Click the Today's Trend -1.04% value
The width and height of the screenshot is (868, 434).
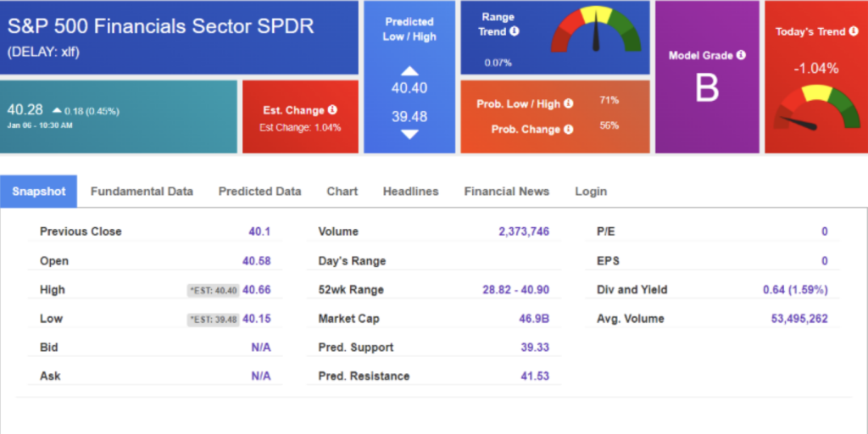click(x=816, y=69)
